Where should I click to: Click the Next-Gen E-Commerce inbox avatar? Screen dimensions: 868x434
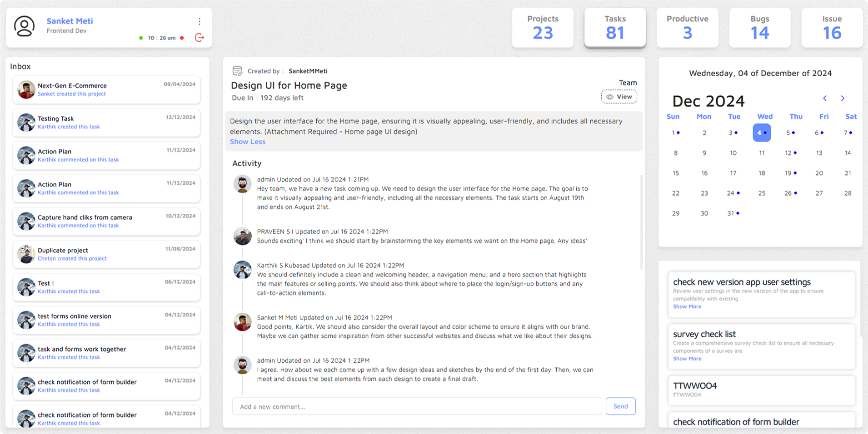(26, 89)
